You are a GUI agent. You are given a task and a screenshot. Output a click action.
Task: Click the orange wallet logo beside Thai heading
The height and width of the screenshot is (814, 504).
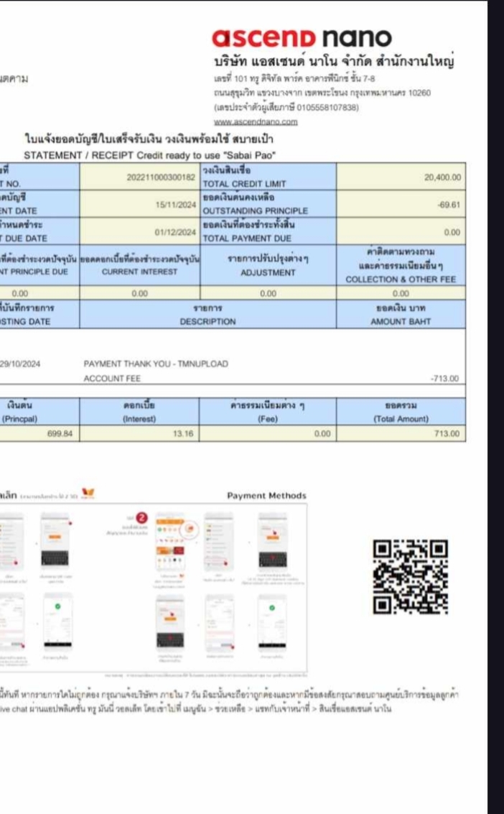pos(88,494)
